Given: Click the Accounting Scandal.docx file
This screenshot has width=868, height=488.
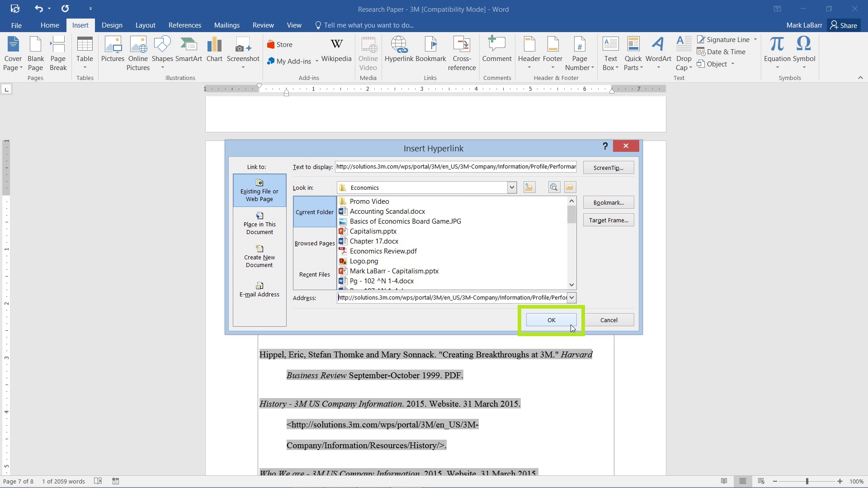Looking at the screenshot, I should 387,211.
